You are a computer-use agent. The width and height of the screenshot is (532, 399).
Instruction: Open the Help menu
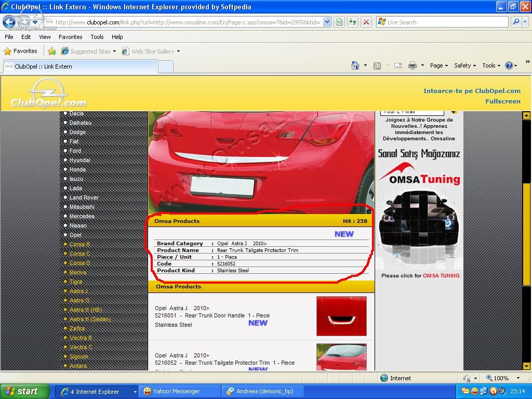click(x=117, y=37)
